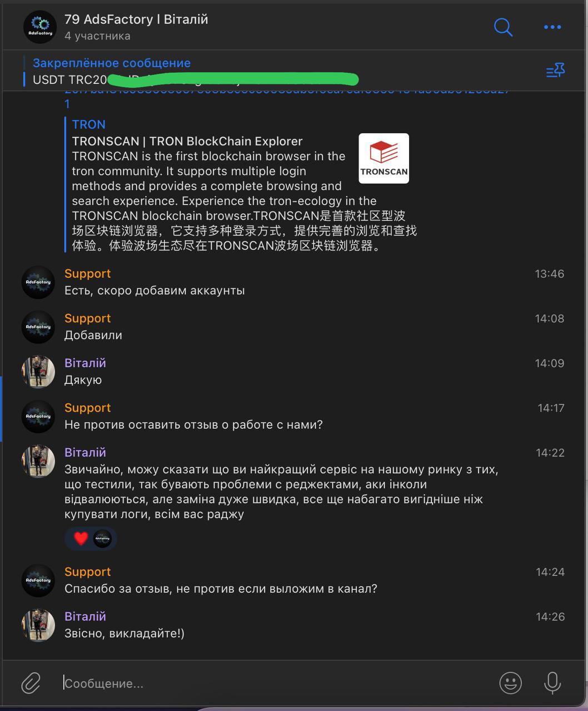The width and height of the screenshot is (588, 711).
Task: Click the 4 участника members label
Action: (x=97, y=36)
